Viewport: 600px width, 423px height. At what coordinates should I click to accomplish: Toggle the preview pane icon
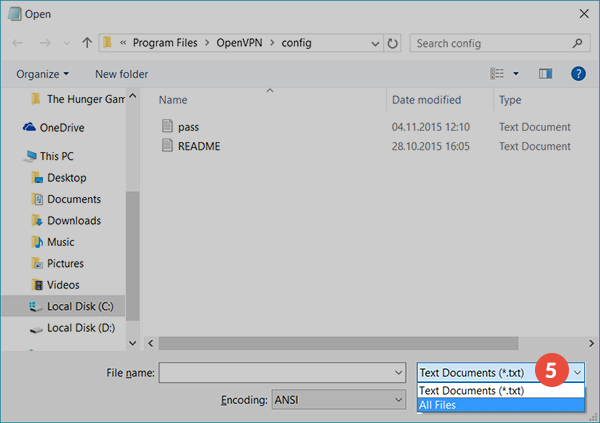(x=546, y=74)
